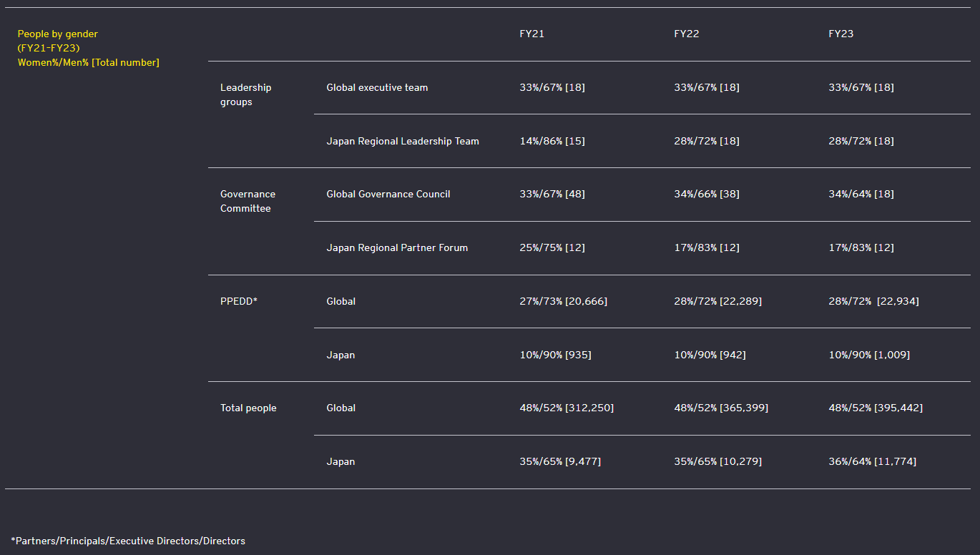Click the PPEDD* row group label

pyautogui.click(x=238, y=301)
